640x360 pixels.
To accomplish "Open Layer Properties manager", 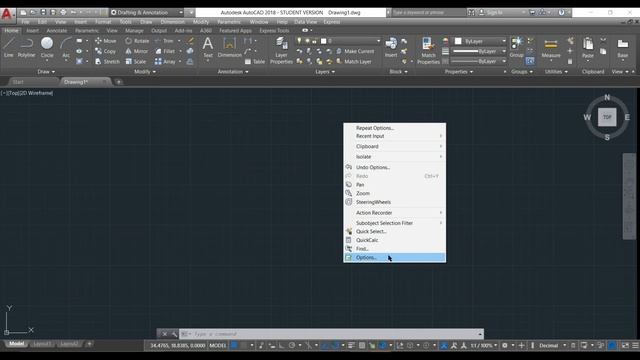I will tap(281, 50).
